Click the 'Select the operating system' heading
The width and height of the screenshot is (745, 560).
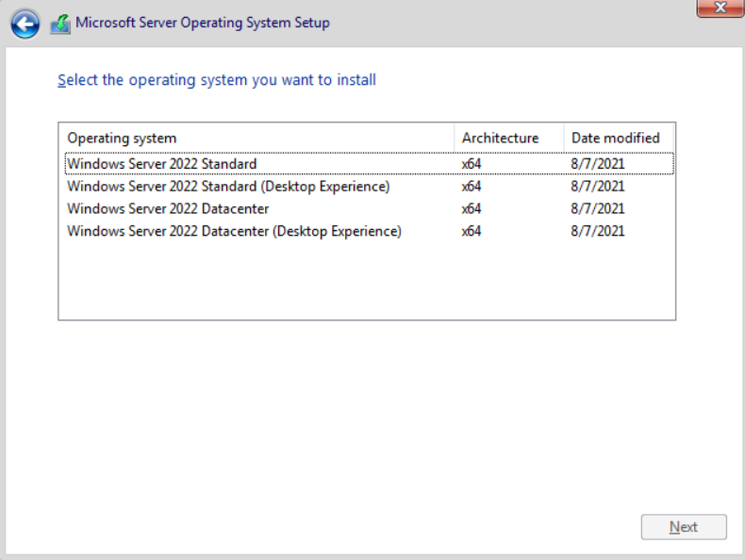[x=217, y=80]
